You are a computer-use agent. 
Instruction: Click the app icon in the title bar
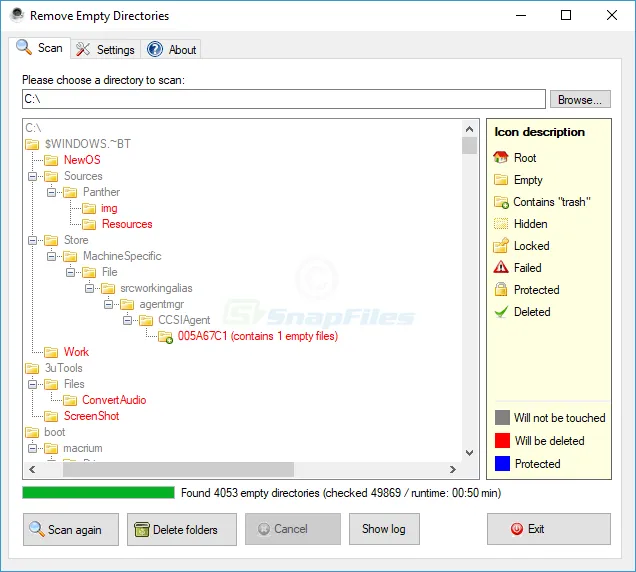(17, 15)
